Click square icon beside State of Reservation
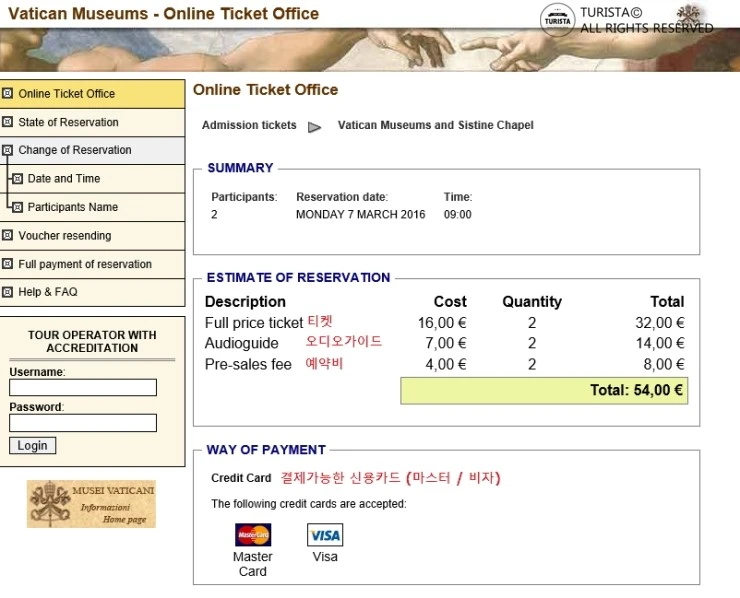740x598 pixels. click(7, 122)
